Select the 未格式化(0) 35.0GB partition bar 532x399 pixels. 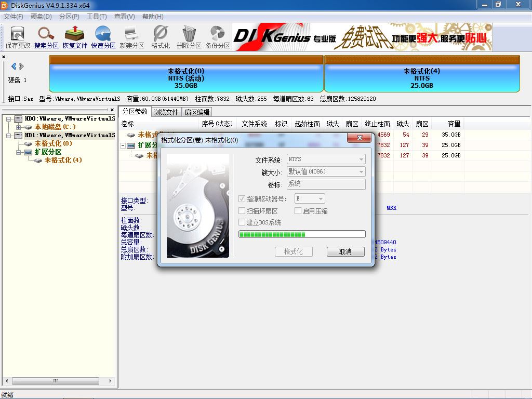186,74
